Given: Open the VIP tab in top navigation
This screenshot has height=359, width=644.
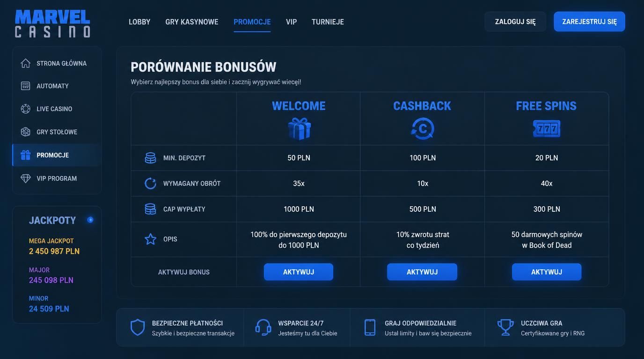Looking at the screenshot, I should 292,22.
